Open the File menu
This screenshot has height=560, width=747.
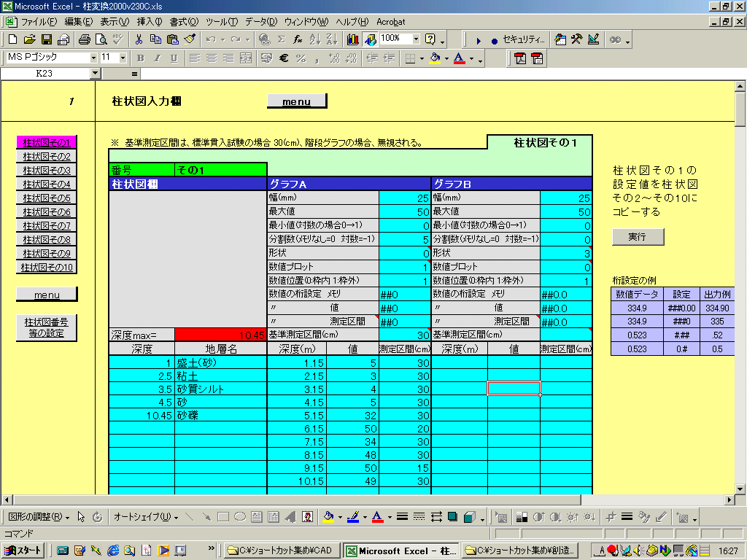point(39,22)
